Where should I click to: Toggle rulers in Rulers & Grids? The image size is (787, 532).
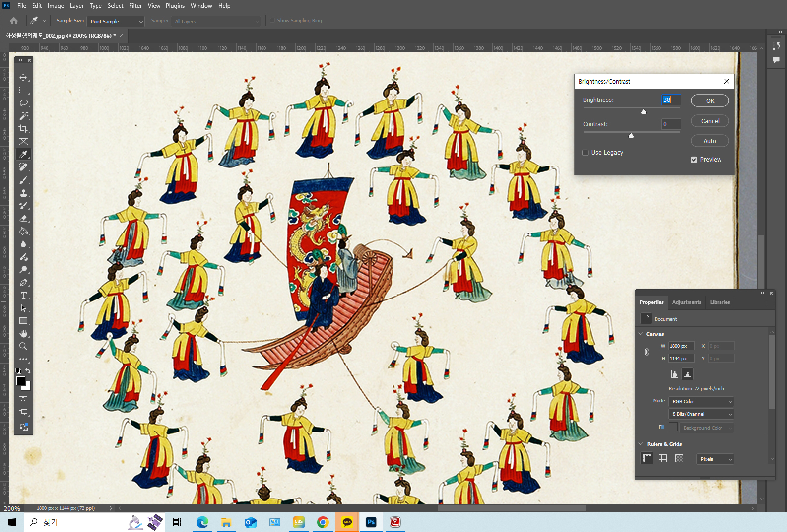coord(647,458)
